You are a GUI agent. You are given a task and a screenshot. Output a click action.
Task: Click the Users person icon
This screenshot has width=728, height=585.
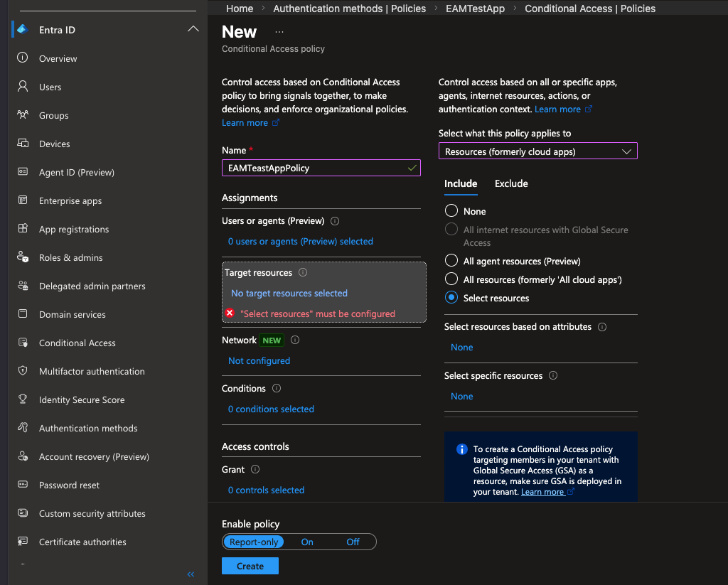(x=22, y=86)
